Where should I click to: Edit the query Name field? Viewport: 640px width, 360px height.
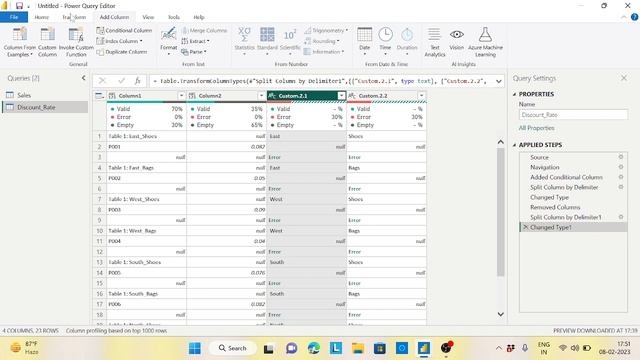click(x=573, y=115)
